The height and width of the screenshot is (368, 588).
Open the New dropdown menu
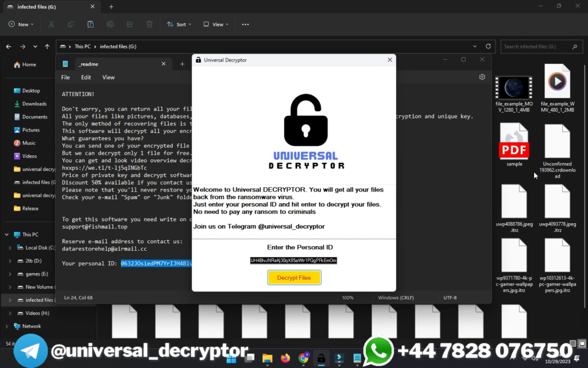21,24
